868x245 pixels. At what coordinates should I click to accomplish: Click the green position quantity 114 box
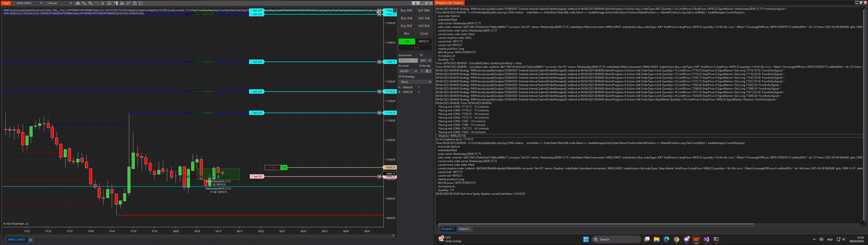[407, 41]
